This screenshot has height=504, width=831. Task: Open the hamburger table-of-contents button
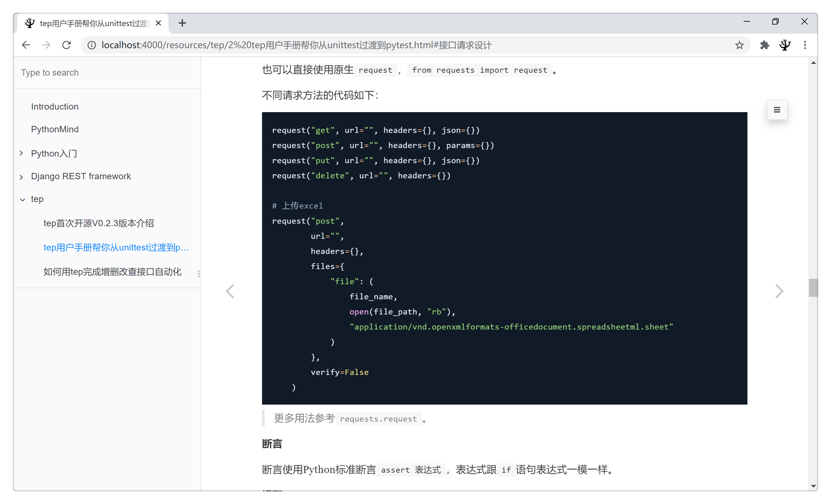pos(777,110)
